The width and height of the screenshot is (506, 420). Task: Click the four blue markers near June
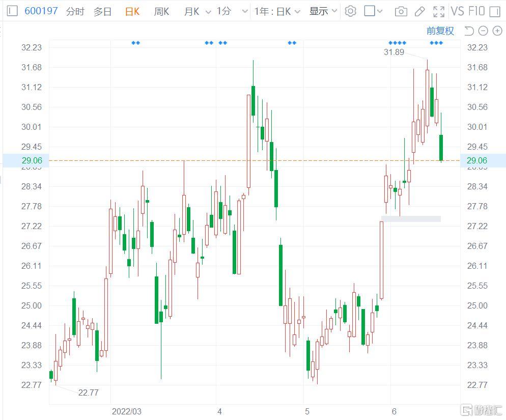(x=398, y=43)
